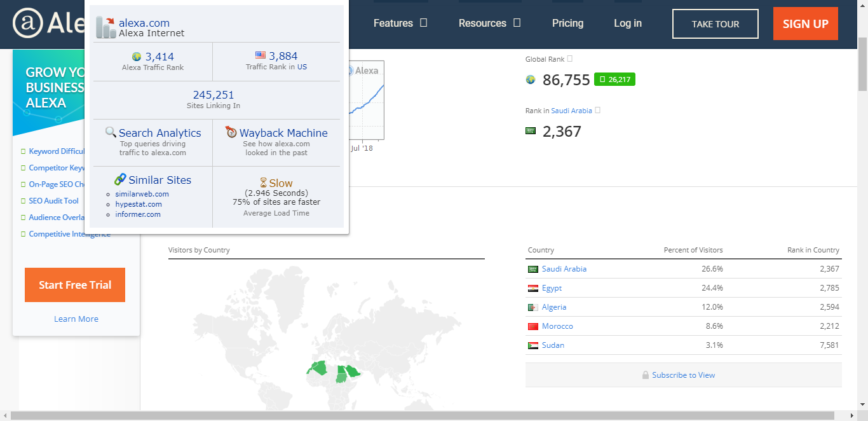
Task: Open Morocco in country table
Action: (557, 326)
